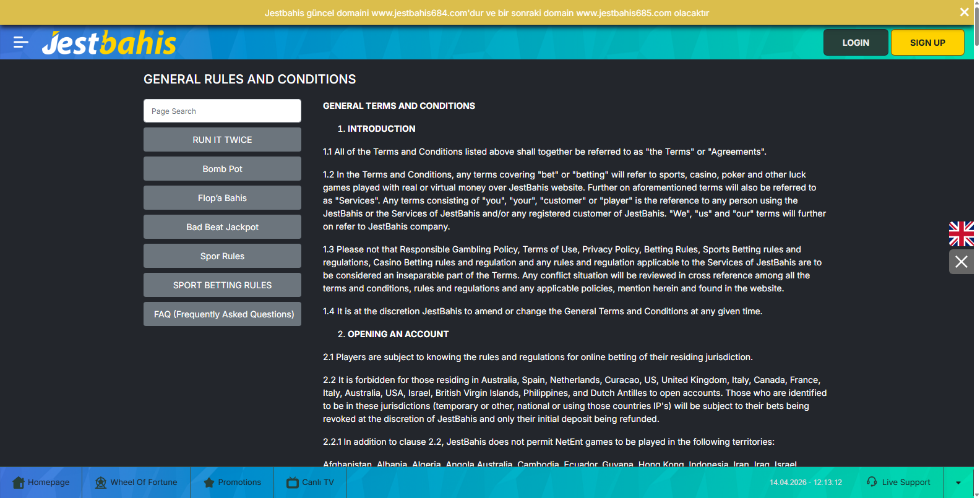Open the hamburger menu icon
Viewport: 980px width, 498px height.
click(21, 42)
